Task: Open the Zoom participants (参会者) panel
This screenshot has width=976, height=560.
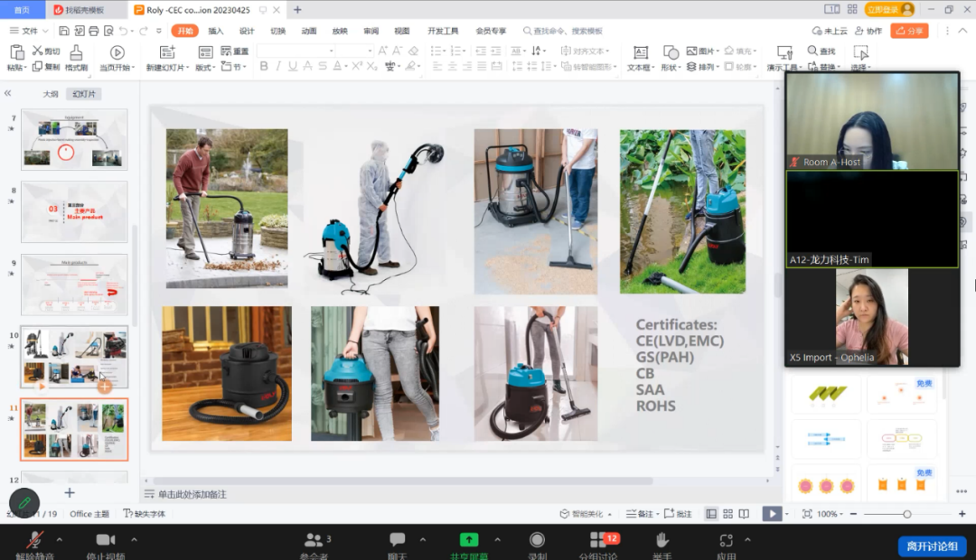Action: click(x=314, y=540)
